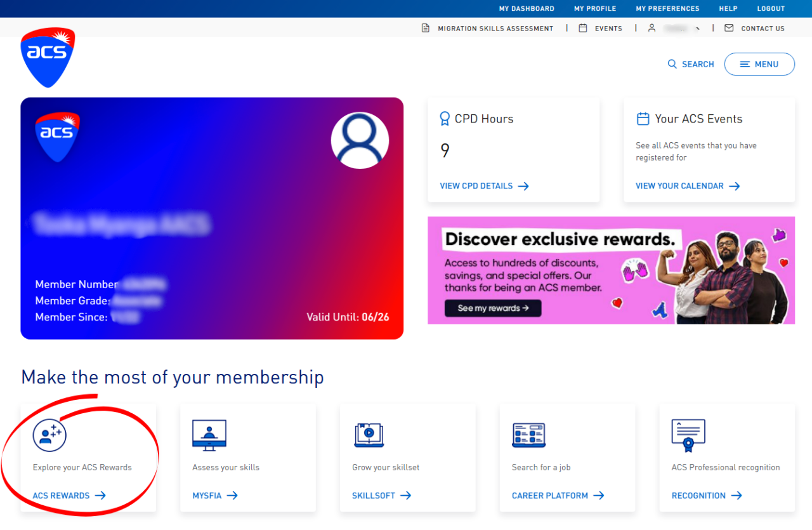This screenshot has height=530, width=812.
Task: Click the Discover exclusive rewards banner image
Action: tap(611, 270)
